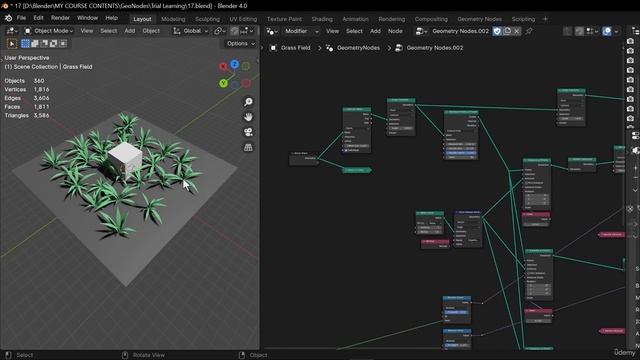Open node editor Add menu

click(x=375, y=31)
